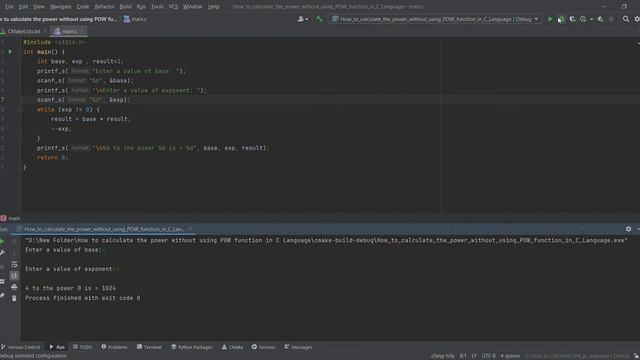Open the run configuration dropdown
640x360 pixels.
click(436, 19)
